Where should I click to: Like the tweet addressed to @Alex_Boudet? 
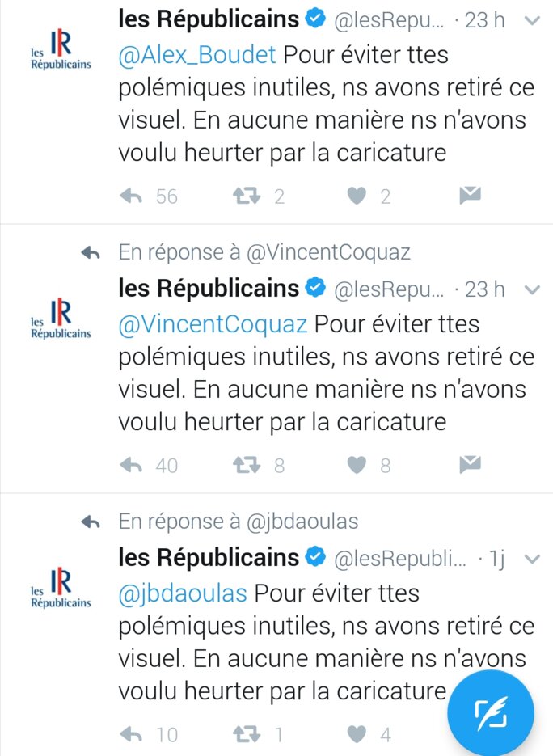(x=357, y=196)
